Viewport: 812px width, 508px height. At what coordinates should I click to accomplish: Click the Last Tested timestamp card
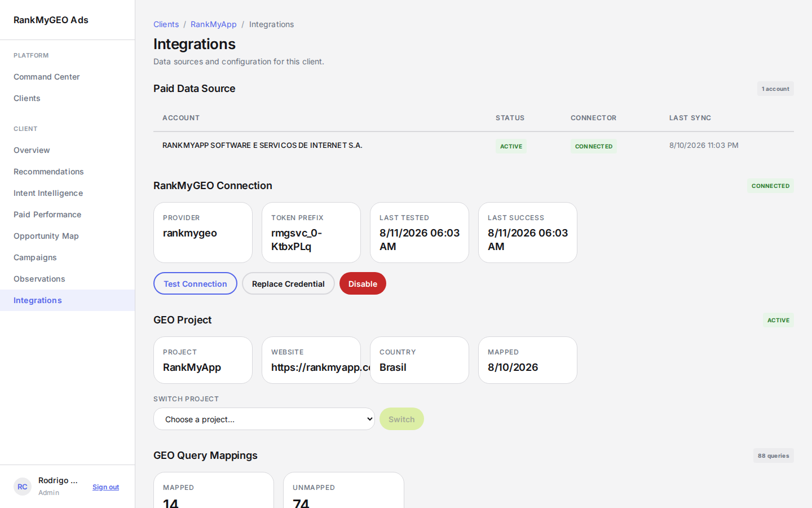(420, 233)
